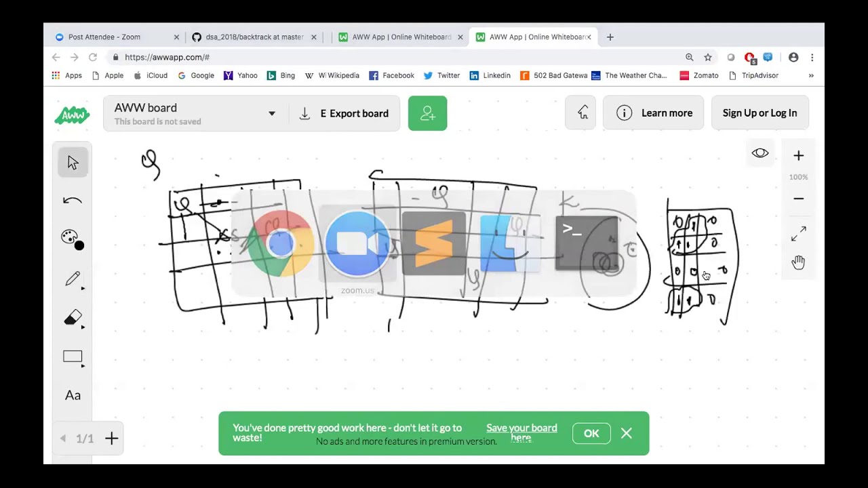Image resolution: width=868 pixels, height=488 pixels.
Task: Reload the current page
Action: (93, 58)
